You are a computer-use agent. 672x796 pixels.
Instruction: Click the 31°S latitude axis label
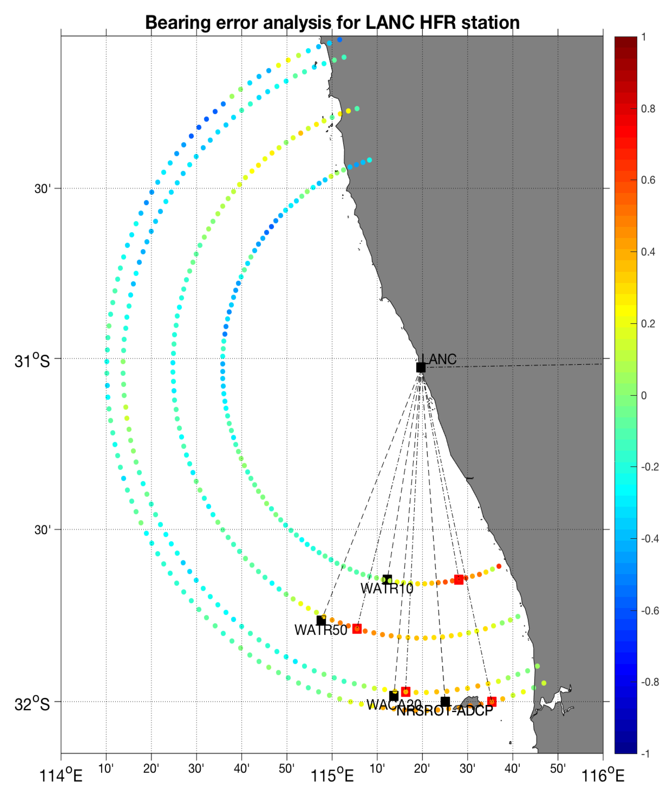(x=32, y=360)
